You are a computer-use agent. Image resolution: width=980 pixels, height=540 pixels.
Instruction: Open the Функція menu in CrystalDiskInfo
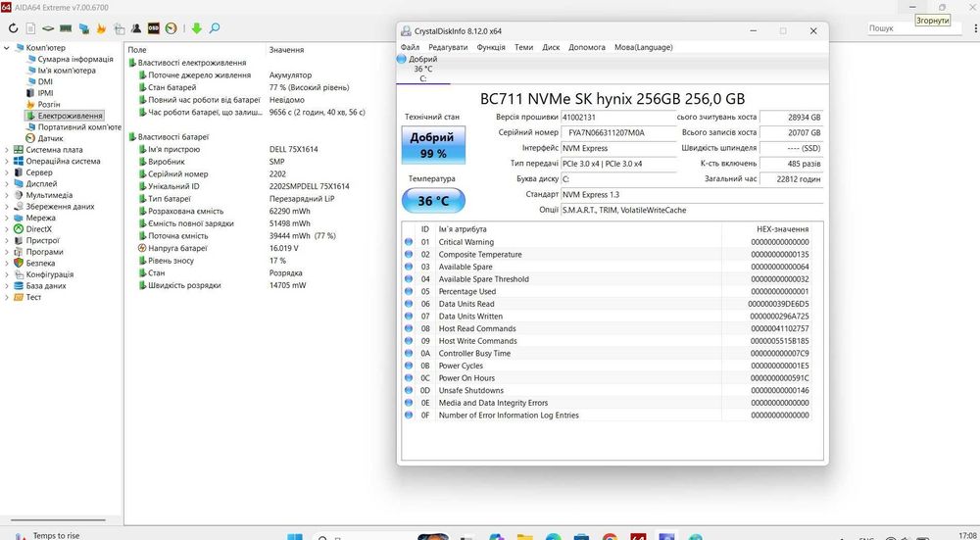click(x=491, y=47)
